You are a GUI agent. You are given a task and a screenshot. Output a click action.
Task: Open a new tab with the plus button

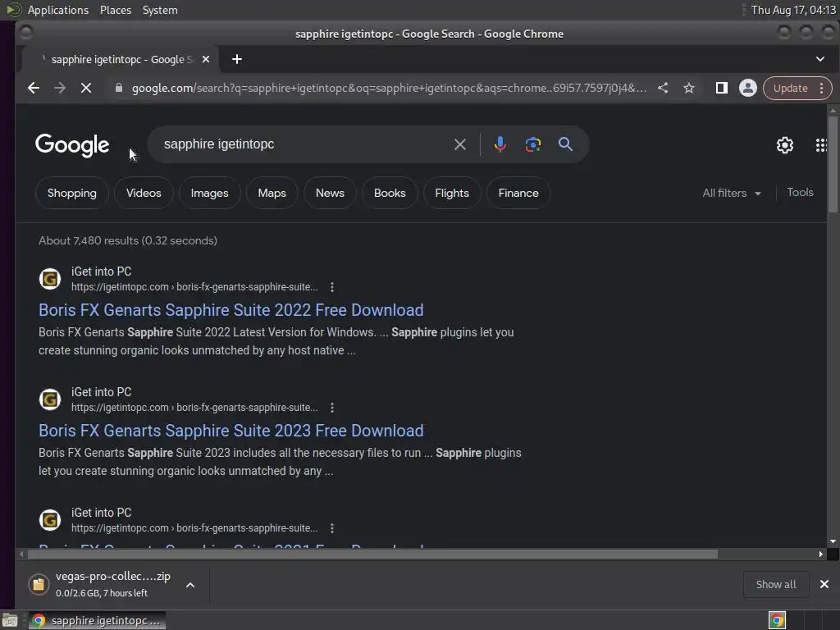pos(237,59)
